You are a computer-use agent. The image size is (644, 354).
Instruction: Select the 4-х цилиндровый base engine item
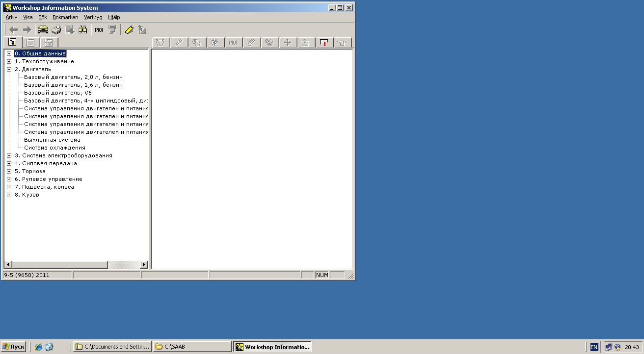86,101
